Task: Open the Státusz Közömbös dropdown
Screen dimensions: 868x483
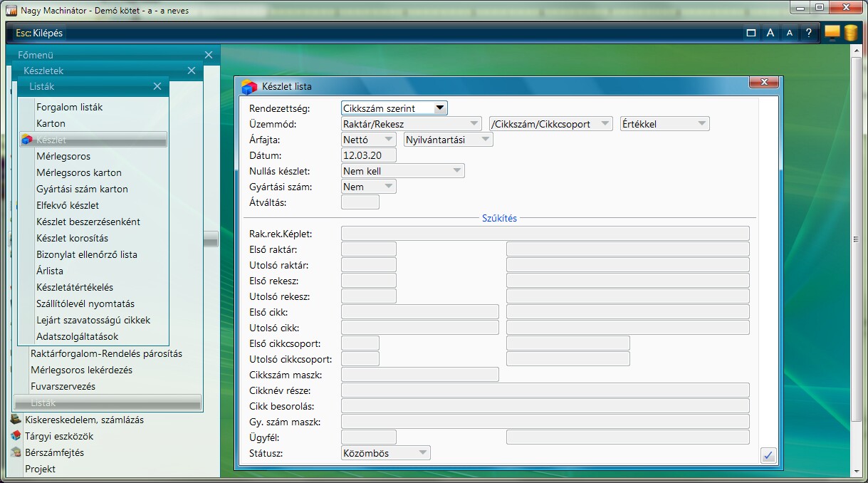Action: click(x=422, y=453)
